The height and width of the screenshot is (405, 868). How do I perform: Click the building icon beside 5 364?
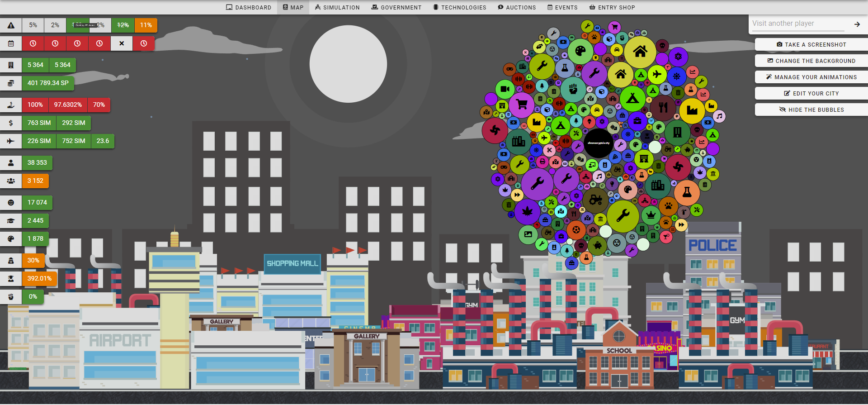[11, 65]
